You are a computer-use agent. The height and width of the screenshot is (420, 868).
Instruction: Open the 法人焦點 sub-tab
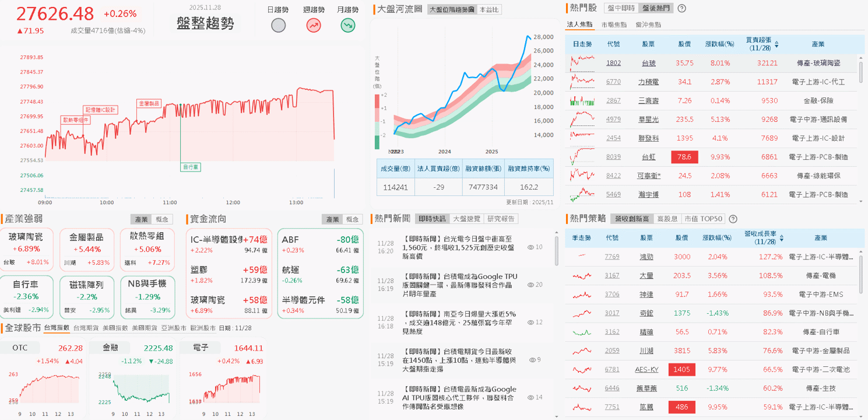point(580,24)
